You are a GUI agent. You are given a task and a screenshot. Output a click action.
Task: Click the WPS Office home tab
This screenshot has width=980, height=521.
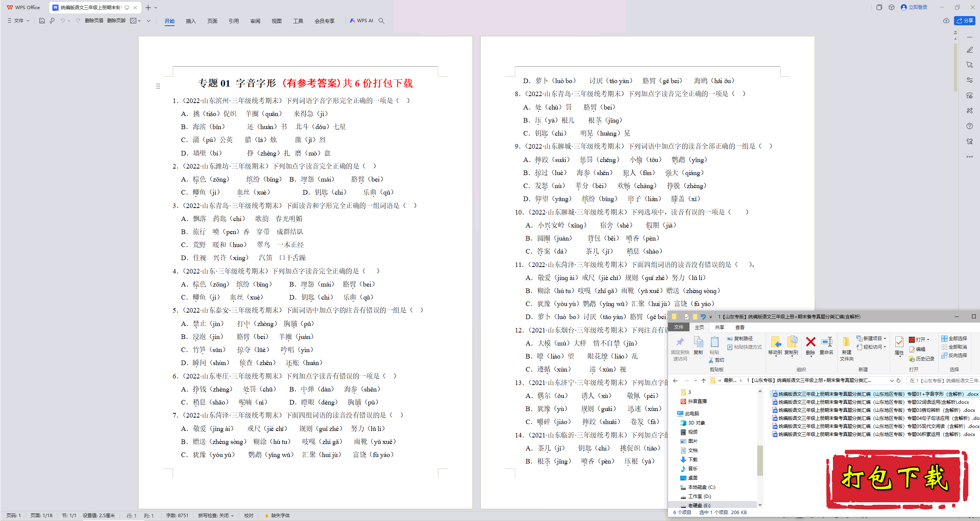(24, 7)
